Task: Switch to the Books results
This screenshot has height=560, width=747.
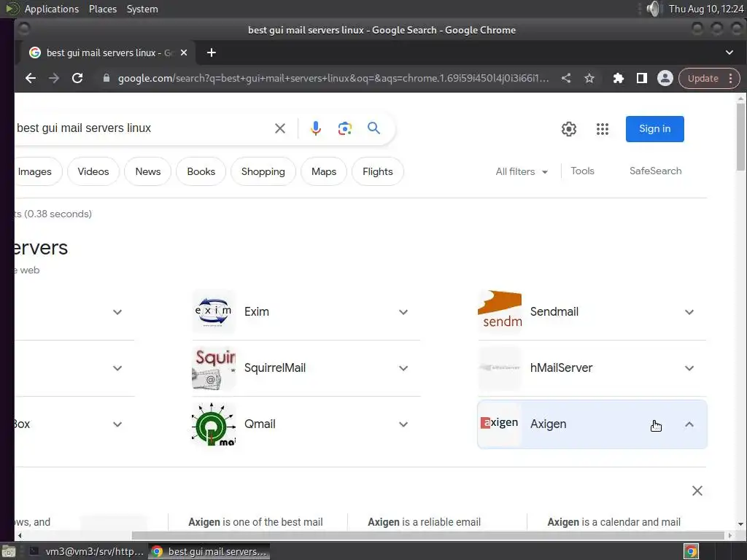Action: [x=201, y=171]
